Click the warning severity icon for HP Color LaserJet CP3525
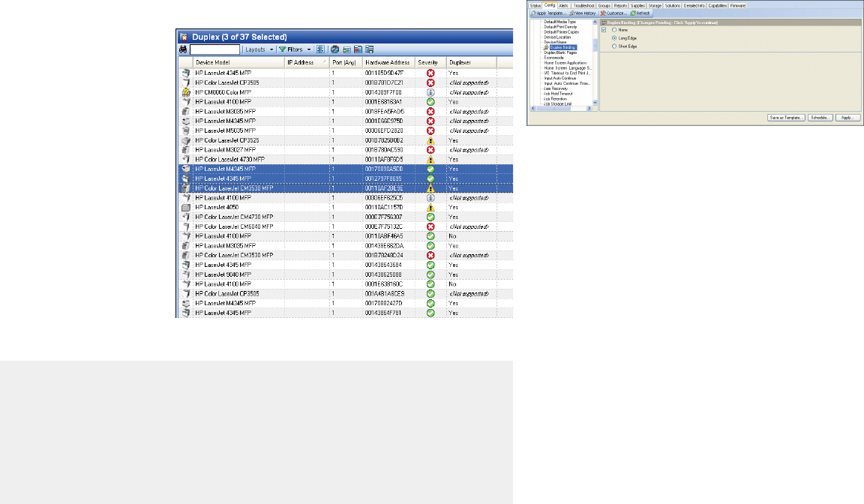The width and height of the screenshot is (864, 504). coord(430,140)
